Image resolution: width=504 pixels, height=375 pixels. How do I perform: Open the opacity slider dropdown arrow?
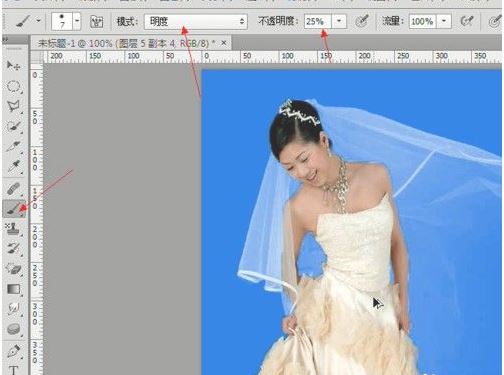[339, 22]
